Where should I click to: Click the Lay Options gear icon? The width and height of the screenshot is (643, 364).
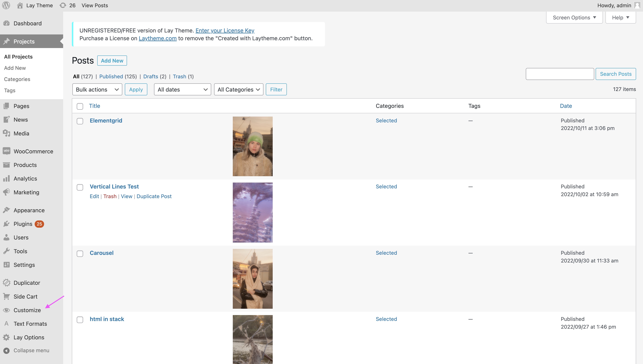point(7,337)
